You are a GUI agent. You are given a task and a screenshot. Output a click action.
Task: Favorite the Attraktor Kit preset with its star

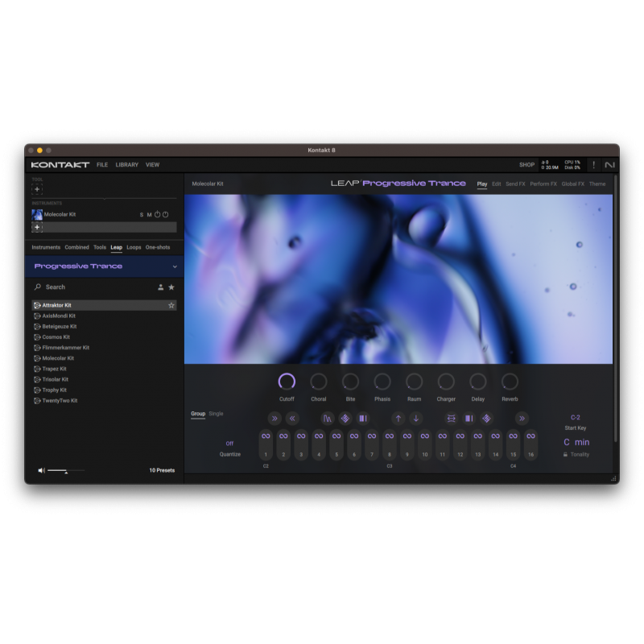[171, 305]
